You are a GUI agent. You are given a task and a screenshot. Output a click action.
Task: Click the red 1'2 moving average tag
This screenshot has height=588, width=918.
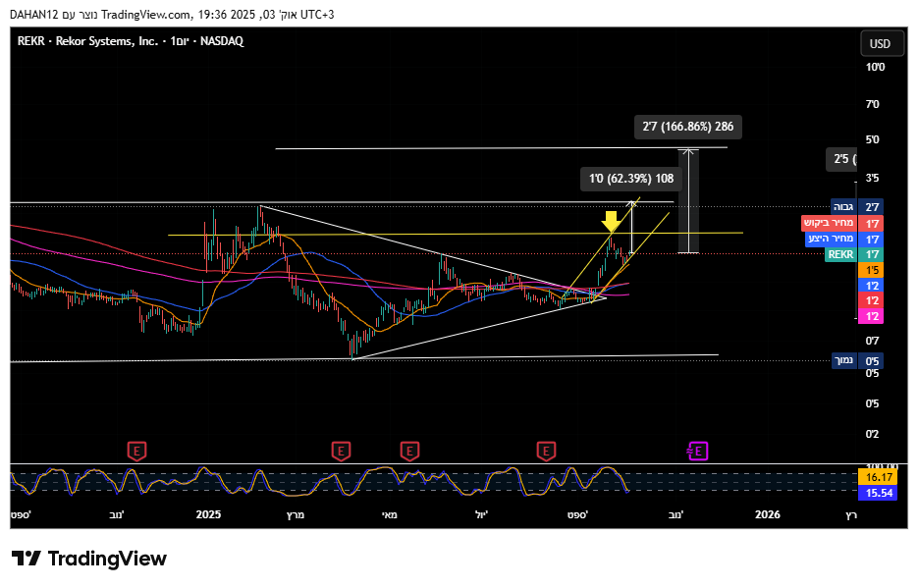pyautogui.click(x=871, y=300)
